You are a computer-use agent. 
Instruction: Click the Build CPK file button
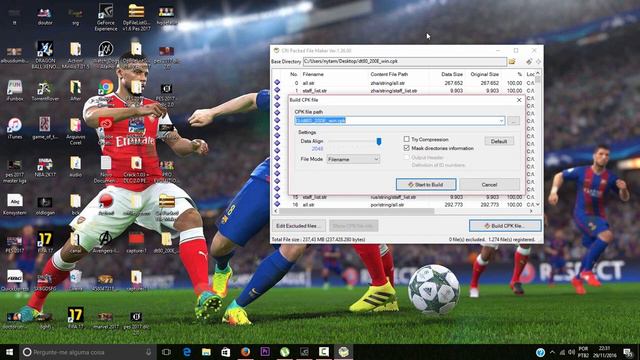505,226
